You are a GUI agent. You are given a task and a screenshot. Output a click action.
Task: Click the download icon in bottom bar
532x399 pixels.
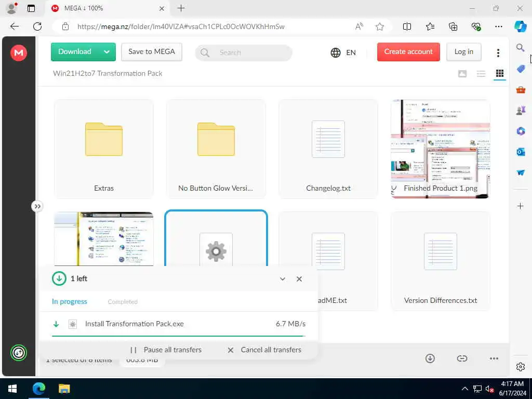point(430,358)
